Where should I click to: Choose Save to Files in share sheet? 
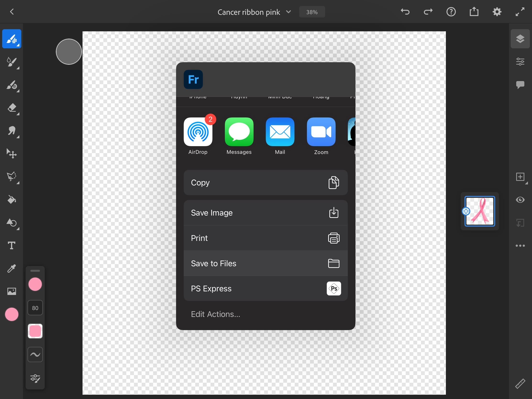(x=266, y=263)
